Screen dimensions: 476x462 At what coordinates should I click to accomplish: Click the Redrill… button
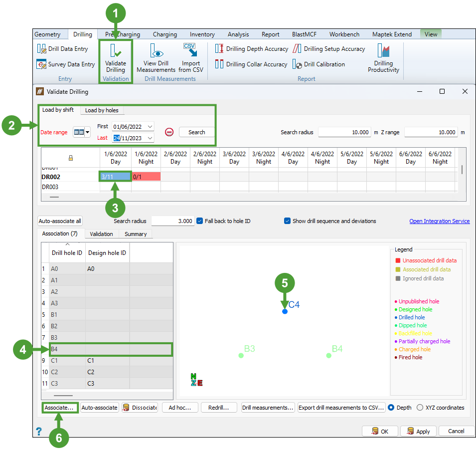click(x=219, y=408)
